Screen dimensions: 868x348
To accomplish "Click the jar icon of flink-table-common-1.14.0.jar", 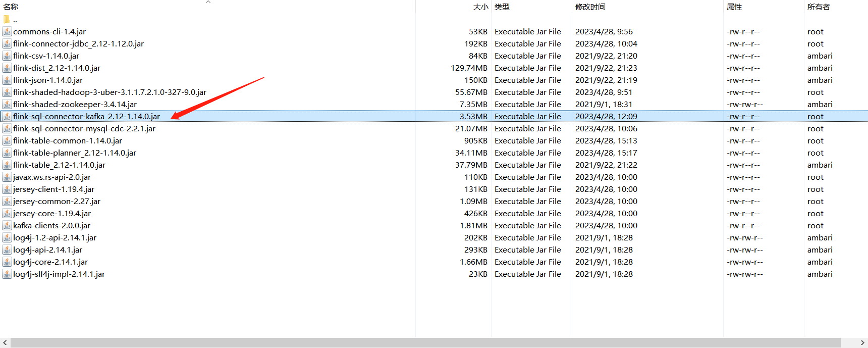I will 7,140.
